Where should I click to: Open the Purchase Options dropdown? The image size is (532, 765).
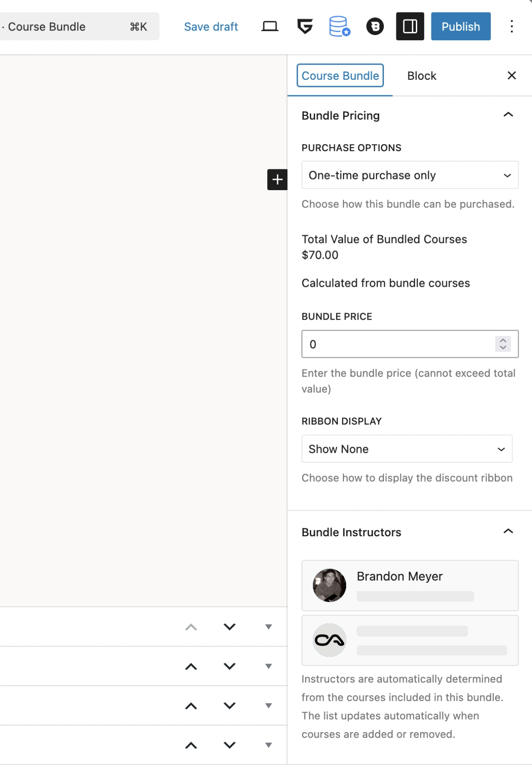[x=409, y=175]
